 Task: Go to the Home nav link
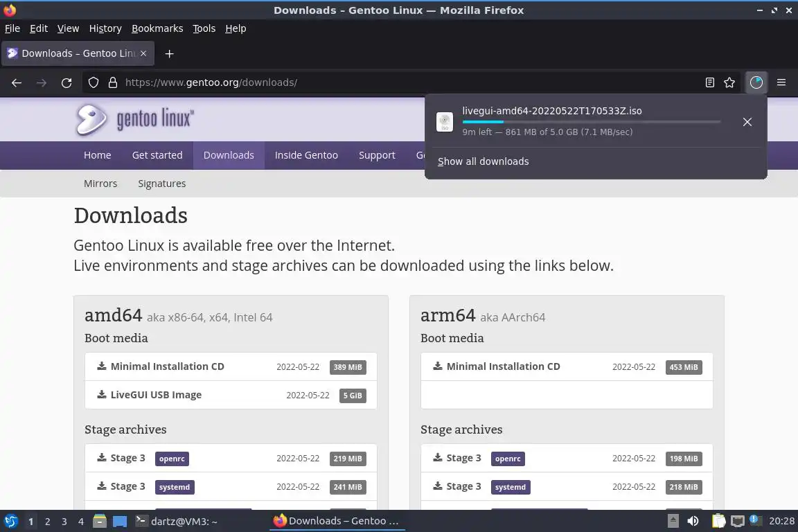[97, 155]
